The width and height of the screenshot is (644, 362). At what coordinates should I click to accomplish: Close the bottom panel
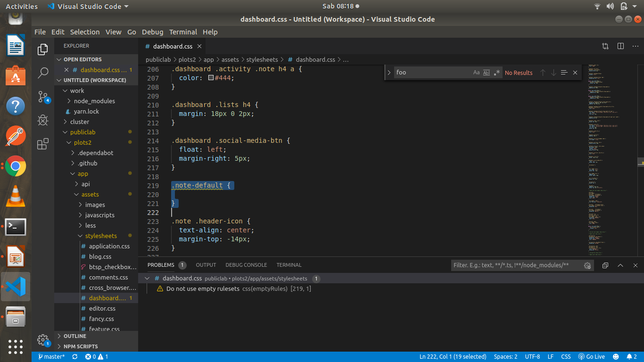click(x=636, y=265)
